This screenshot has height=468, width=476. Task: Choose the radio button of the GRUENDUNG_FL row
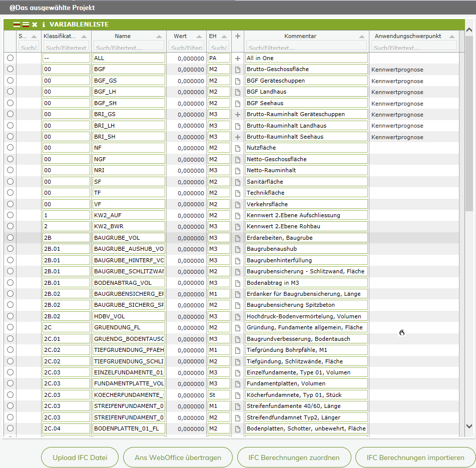(10, 327)
